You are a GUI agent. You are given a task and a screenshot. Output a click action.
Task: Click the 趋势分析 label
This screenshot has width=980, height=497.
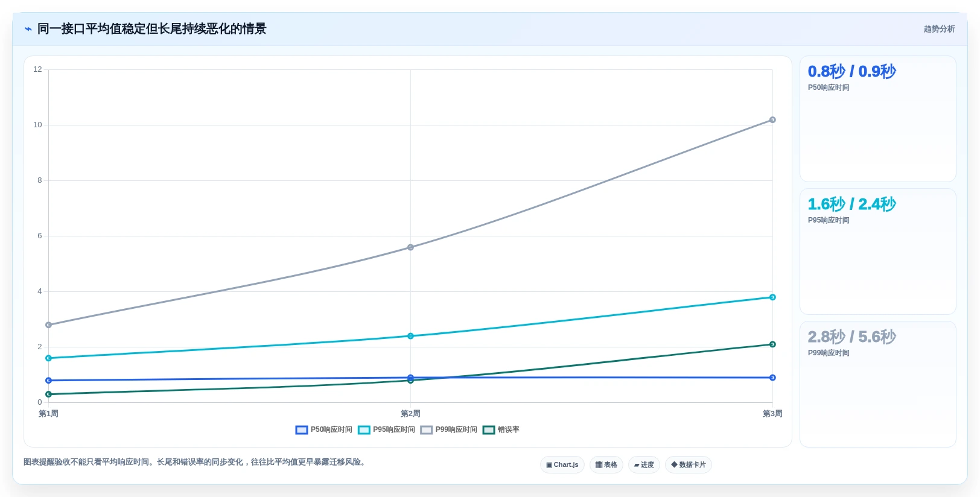(x=939, y=29)
